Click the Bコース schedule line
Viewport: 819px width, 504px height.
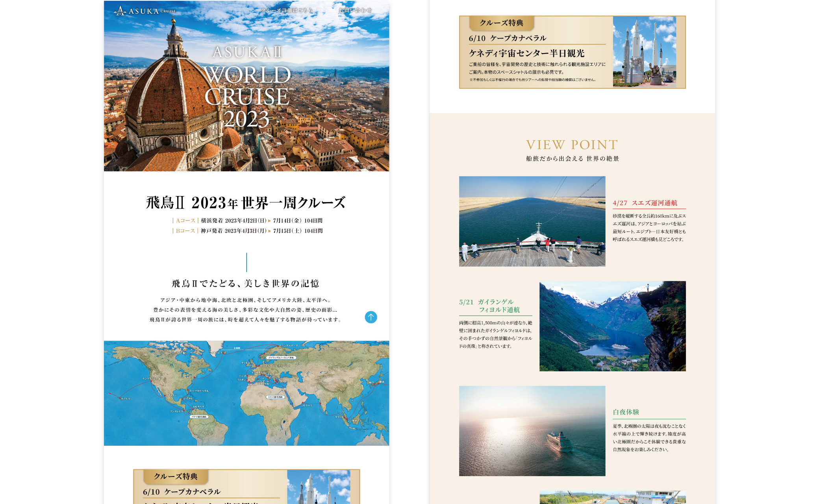247,231
